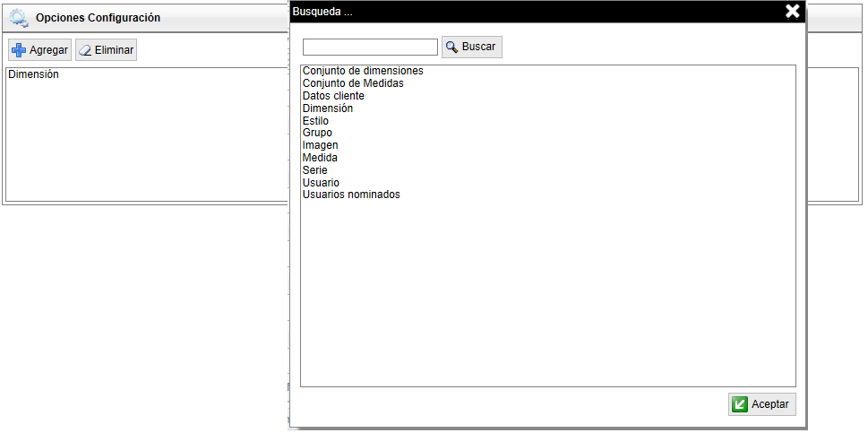Confirm selection with Aceptar button
868x433 pixels.
click(761, 404)
